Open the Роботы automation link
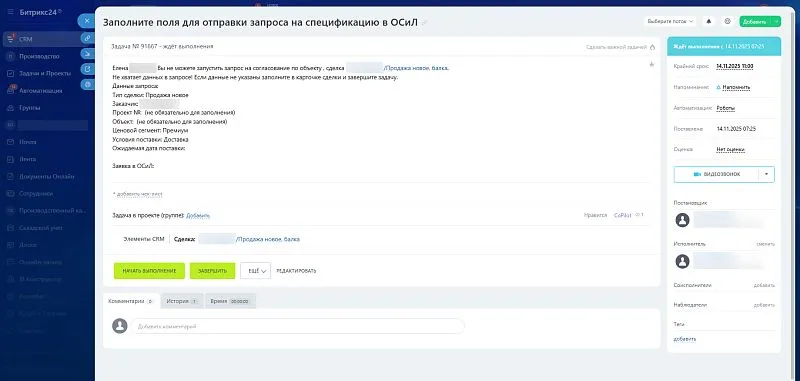The height and width of the screenshot is (381, 800). [726, 108]
